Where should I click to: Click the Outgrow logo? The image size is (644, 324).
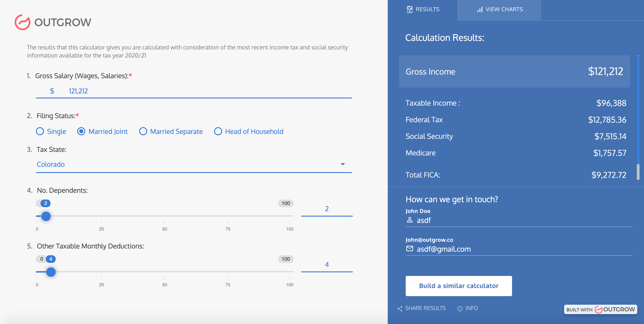53,22
